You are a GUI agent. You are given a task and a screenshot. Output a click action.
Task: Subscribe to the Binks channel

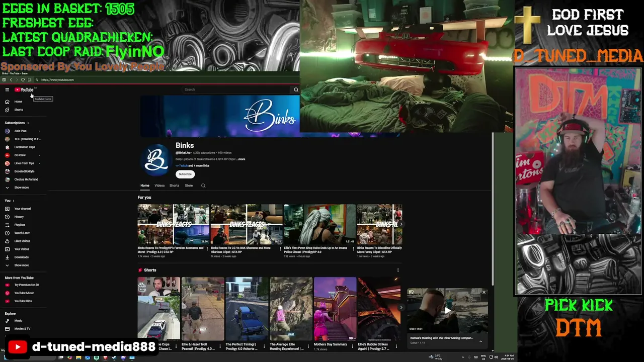[x=185, y=174]
